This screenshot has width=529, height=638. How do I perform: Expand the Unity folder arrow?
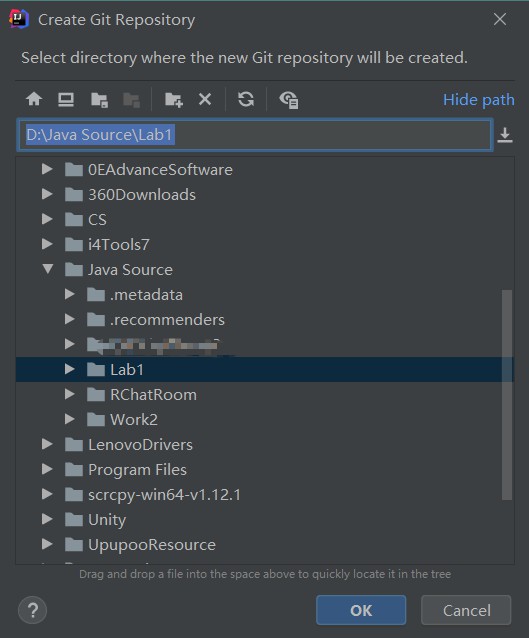click(x=47, y=519)
